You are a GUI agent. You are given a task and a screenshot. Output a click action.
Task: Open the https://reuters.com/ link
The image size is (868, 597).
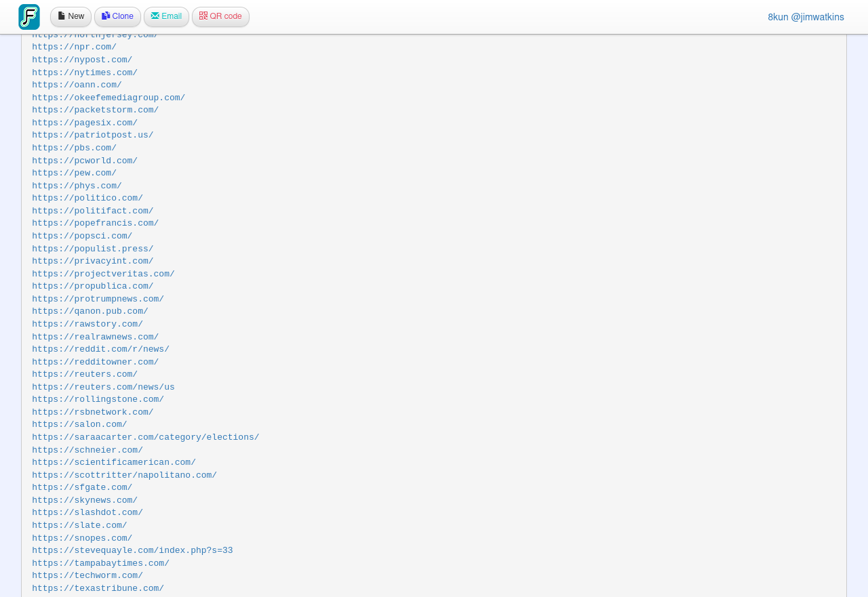click(85, 375)
